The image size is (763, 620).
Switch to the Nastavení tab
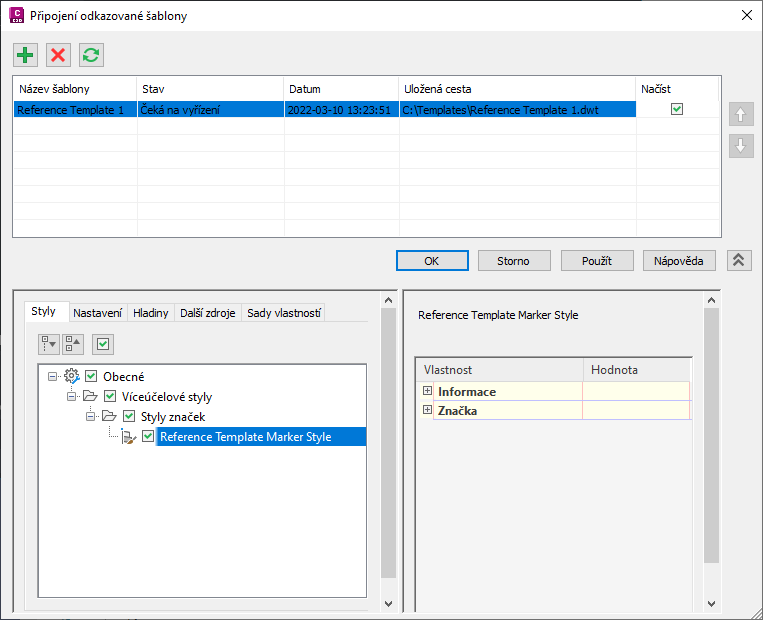point(97,313)
